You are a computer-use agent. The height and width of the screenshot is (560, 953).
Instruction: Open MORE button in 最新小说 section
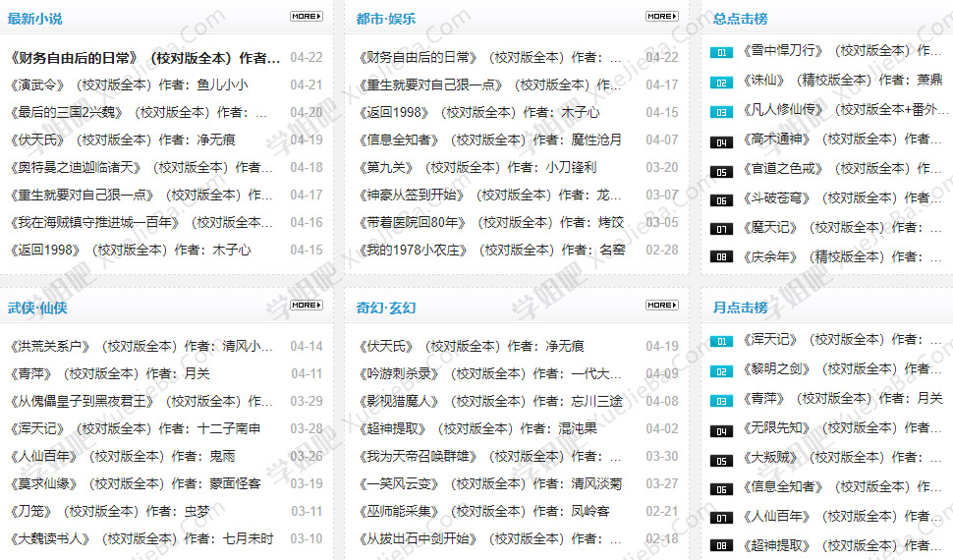coord(307,17)
